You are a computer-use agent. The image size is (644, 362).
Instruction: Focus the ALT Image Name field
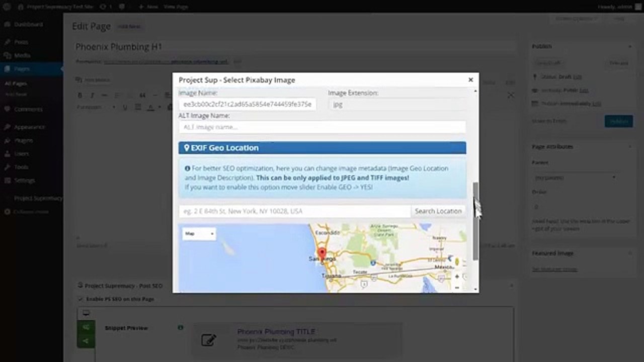(x=322, y=127)
